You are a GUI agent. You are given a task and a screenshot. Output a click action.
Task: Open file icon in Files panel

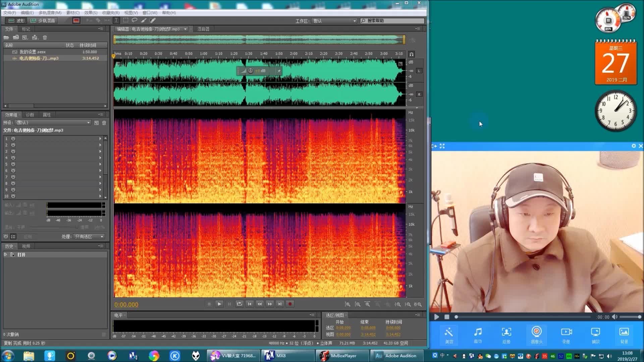point(6,38)
